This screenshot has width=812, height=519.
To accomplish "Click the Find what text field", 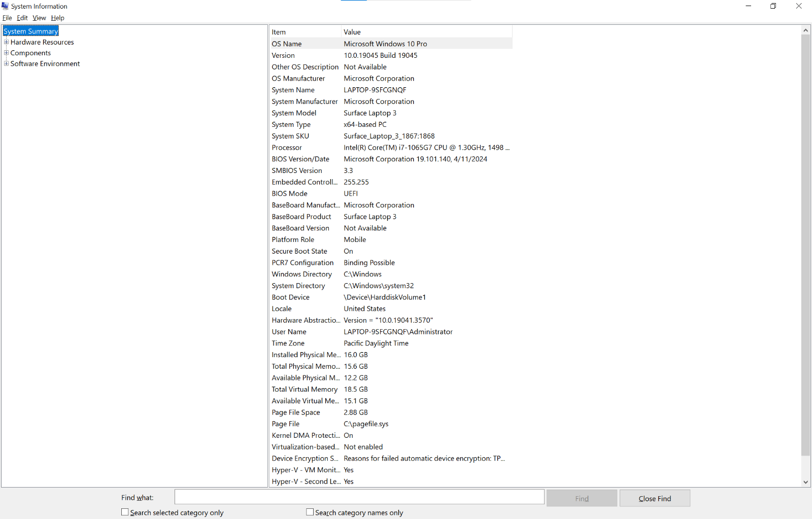I will click(359, 497).
